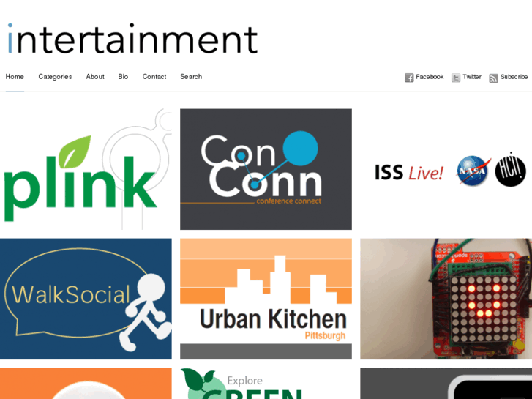This screenshot has height=399, width=532.
Task: Click the NASA logo in ISS Live tile
Action: pos(474,171)
